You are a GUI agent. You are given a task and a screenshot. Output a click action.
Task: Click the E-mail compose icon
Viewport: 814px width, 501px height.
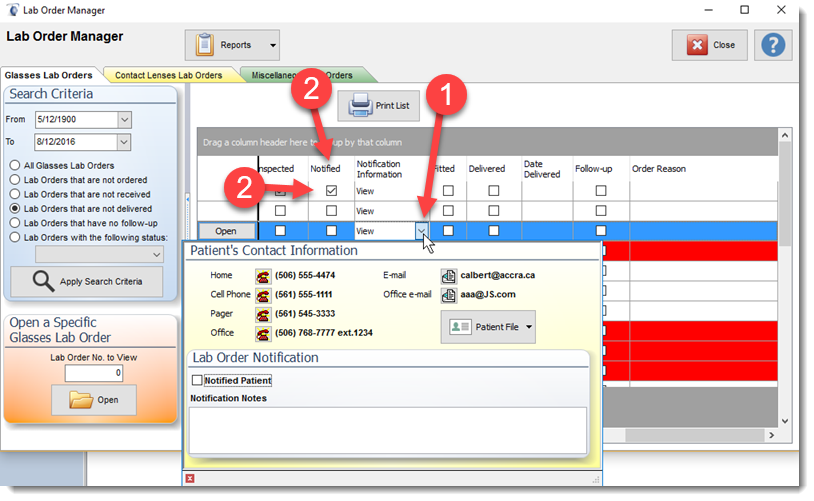click(x=448, y=276)
